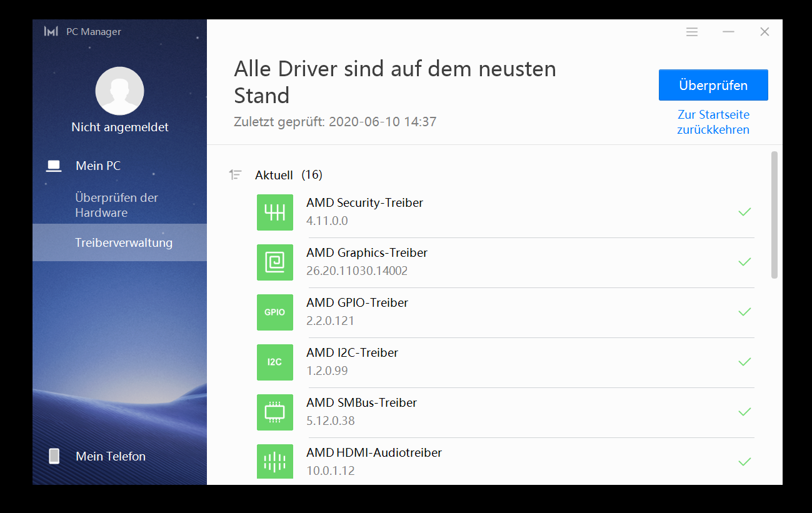This screenshot has height=513, width=812.
Task: Click the AMD SMBus-Treiber name
Action: pos(361,403)
